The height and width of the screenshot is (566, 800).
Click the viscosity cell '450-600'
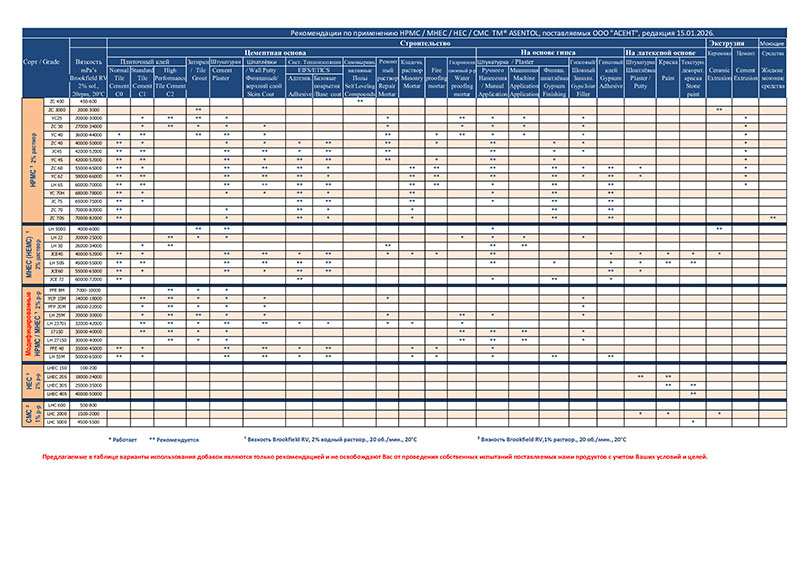(88, 102)
